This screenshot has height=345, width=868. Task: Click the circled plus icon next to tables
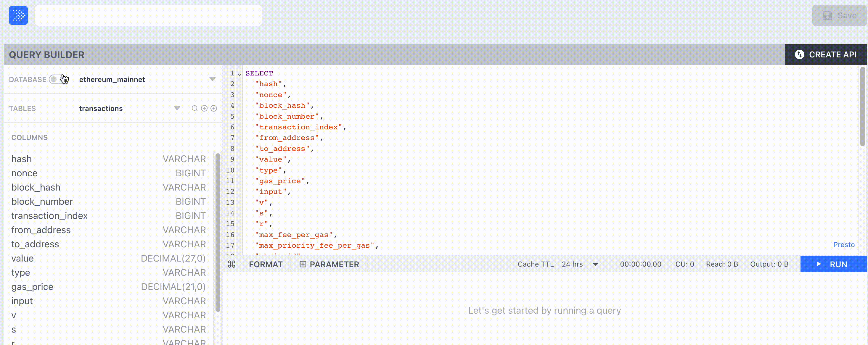[x=214, y=108]
